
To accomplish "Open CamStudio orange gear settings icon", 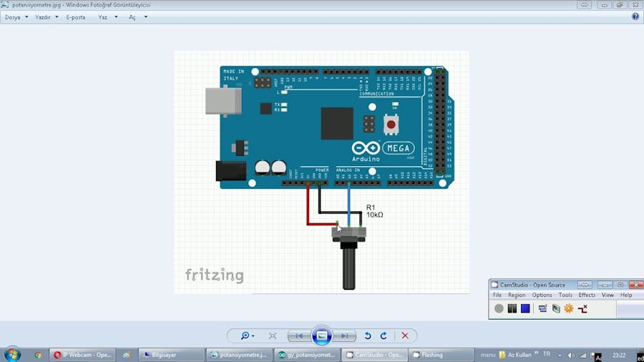I will 569,308.
